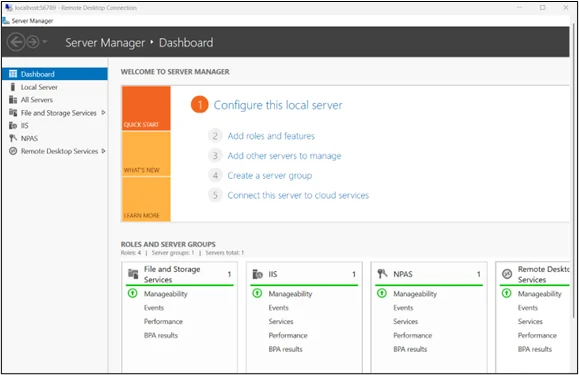Maximize the Remote Desktop Connection window
Image resolution: width=579 pixels, height=375 pixels.
click(542, 7)
